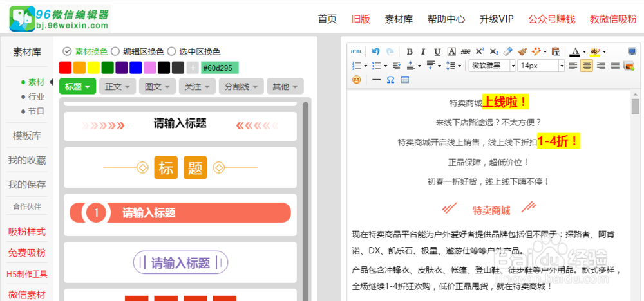Viewport: 644px width, 301px height.
Task: Align text right
Action: (x=601, y=65)
